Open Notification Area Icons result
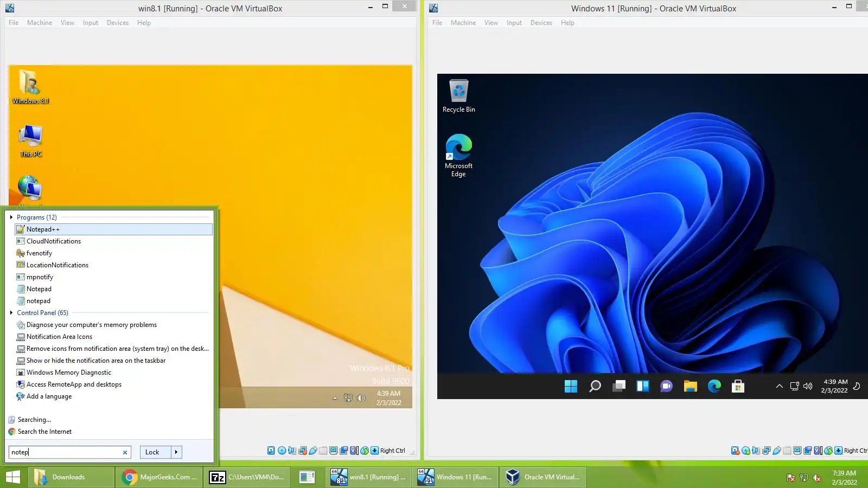868x488 pixels. pos(113,337)
